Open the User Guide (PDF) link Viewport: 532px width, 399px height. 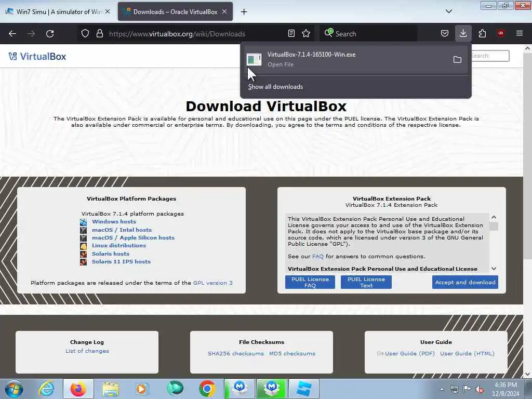click(409, 353)
